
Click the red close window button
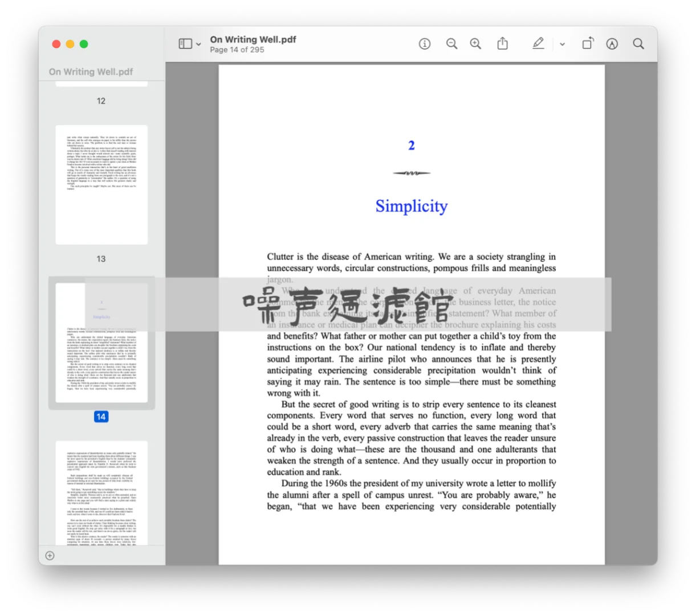click(x=56, y=44)
